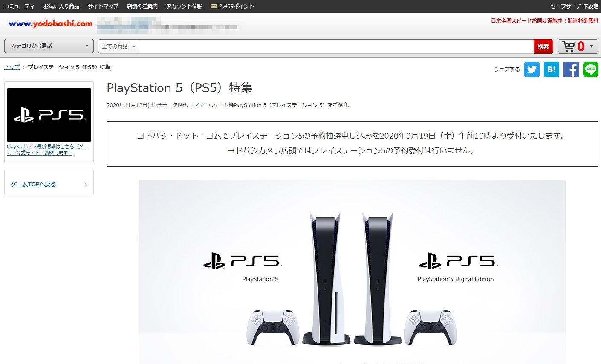Share the PS5 page on Facebook
The width and height of the screenshot is (601, 364).
pyautogui.click(x=571, y=69)
